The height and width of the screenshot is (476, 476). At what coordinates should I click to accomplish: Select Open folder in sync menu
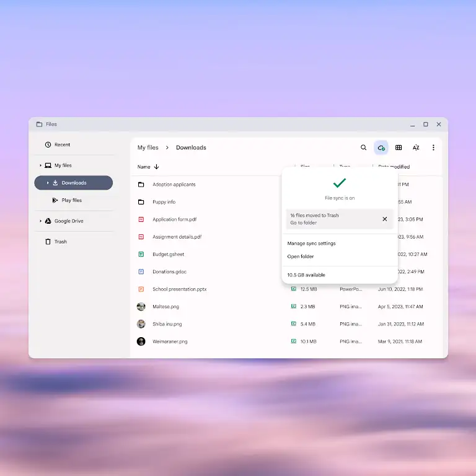pyautogui.click(x=300, y=257)
